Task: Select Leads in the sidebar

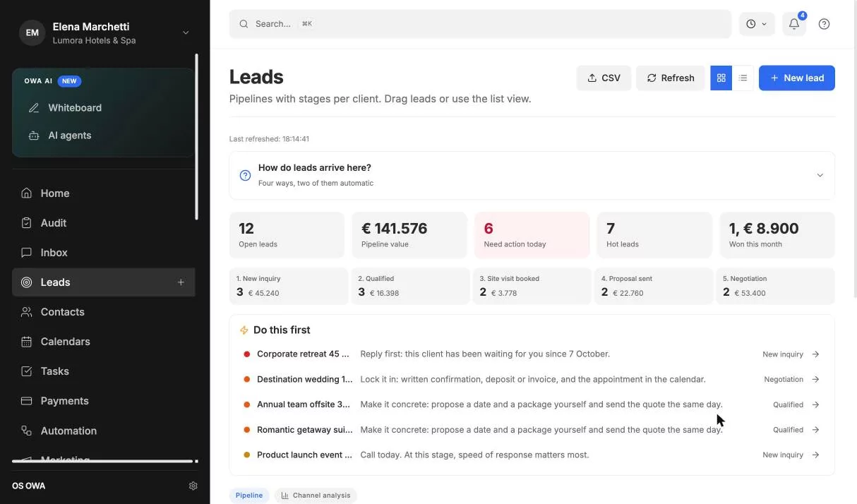Action: tap(103, 282)
